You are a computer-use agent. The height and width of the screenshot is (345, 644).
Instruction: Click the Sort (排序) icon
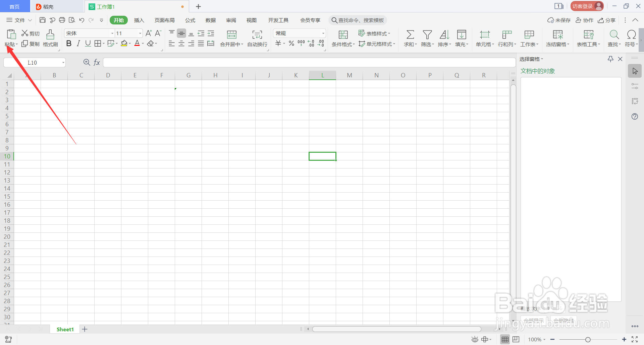pyautogui.click(x=444, y=34)
